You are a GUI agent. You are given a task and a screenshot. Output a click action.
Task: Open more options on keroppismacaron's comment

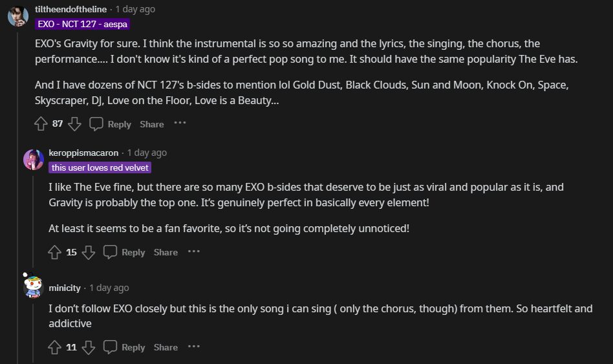click(194, 251)
